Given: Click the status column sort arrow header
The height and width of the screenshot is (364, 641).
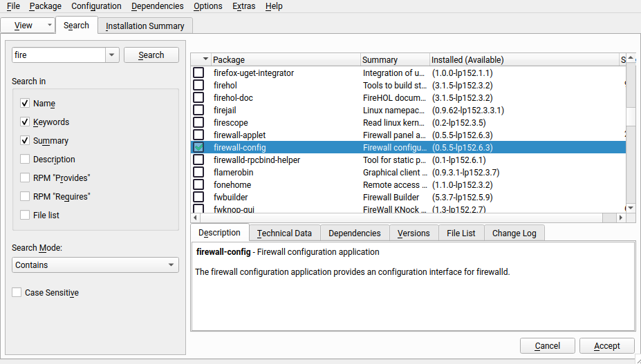Looking at the screenshot, I should pos(205,59).
